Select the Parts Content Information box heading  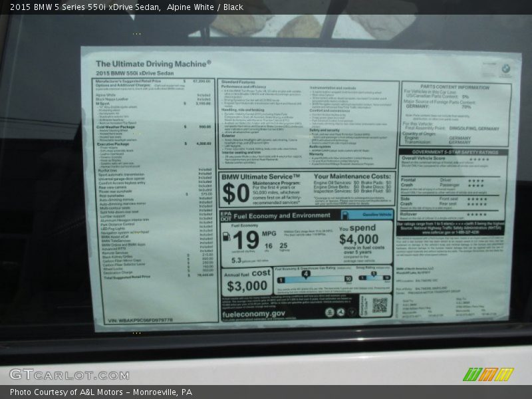point(455,87)
